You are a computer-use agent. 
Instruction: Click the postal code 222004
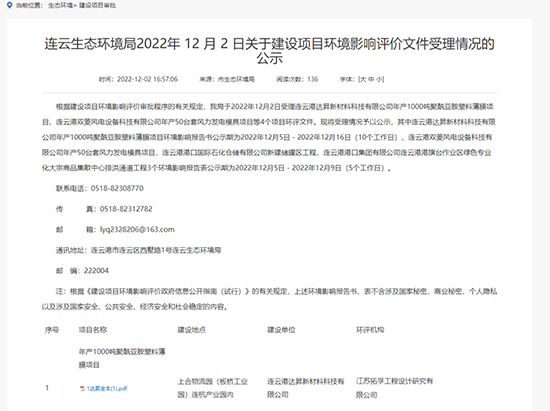click(x=96, y=271)
